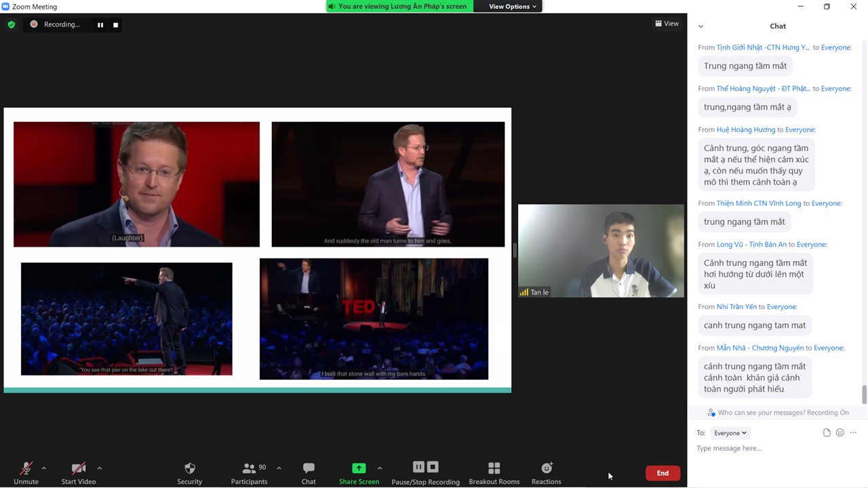Screen dimensions: 868x488
Task: Click sender name Tịnh Giới Nhật in chat
Action: coord(763,47)
